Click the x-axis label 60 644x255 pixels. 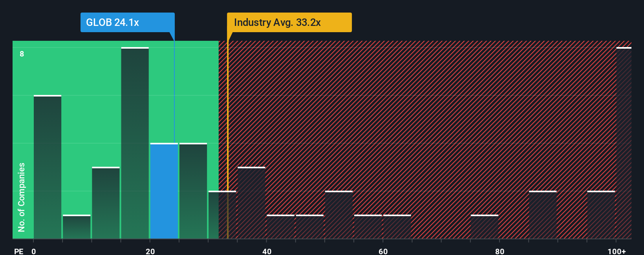click(383, 251)
